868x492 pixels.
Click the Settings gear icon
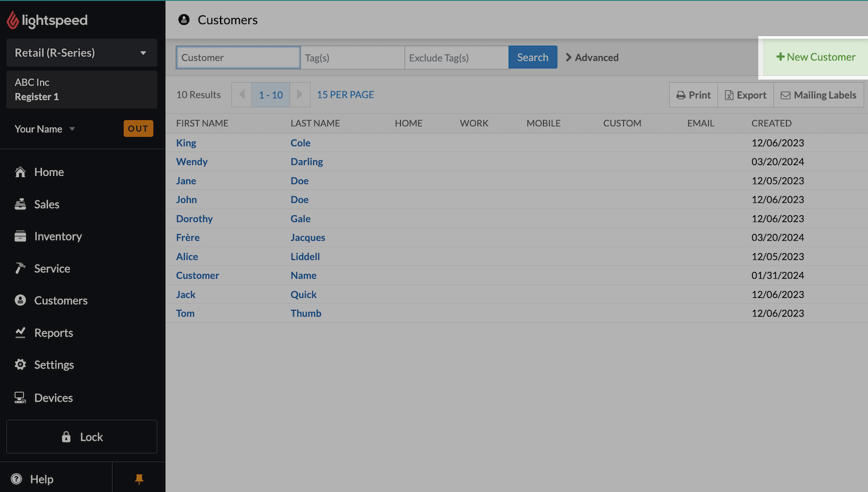[20, 365]
